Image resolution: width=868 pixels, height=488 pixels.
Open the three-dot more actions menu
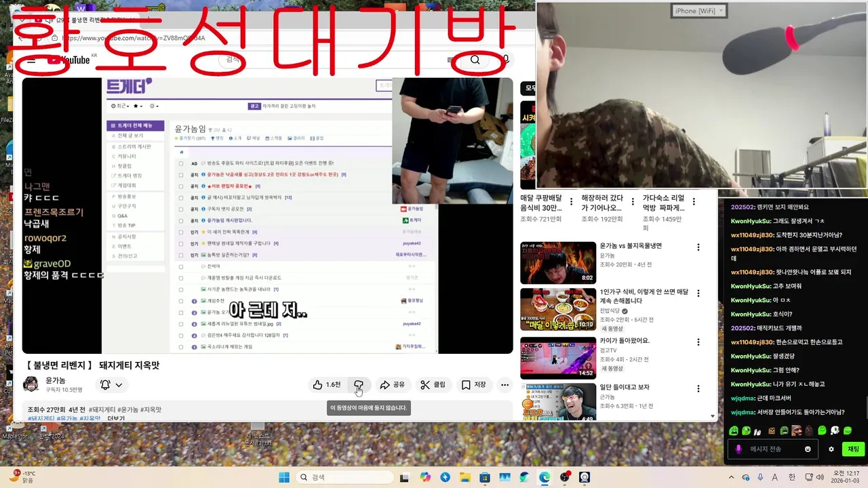505,385
